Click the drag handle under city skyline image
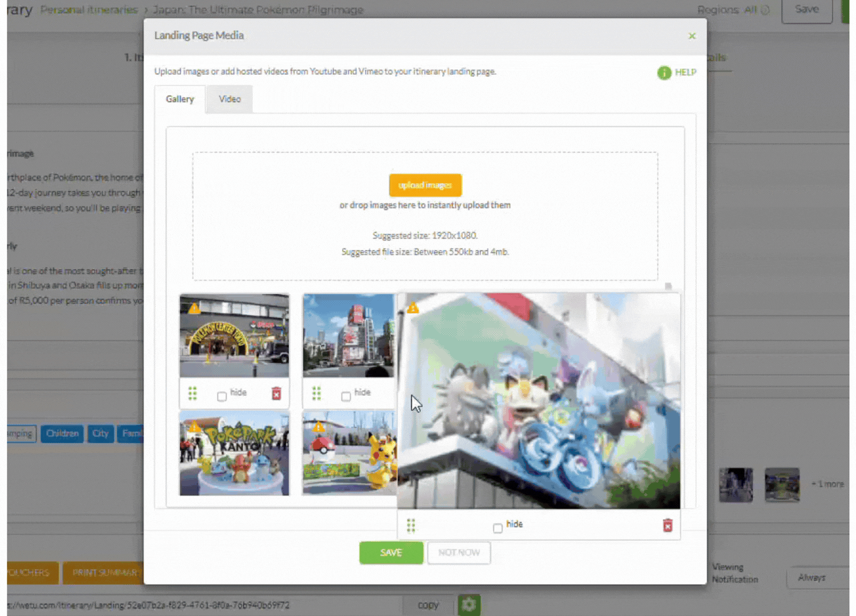856x616 pixels. (x=317, y=393)
